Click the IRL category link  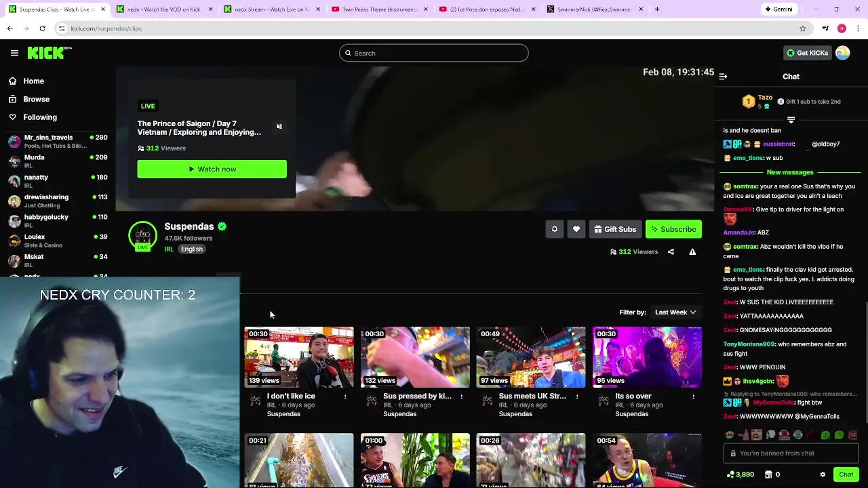(169, 249)
